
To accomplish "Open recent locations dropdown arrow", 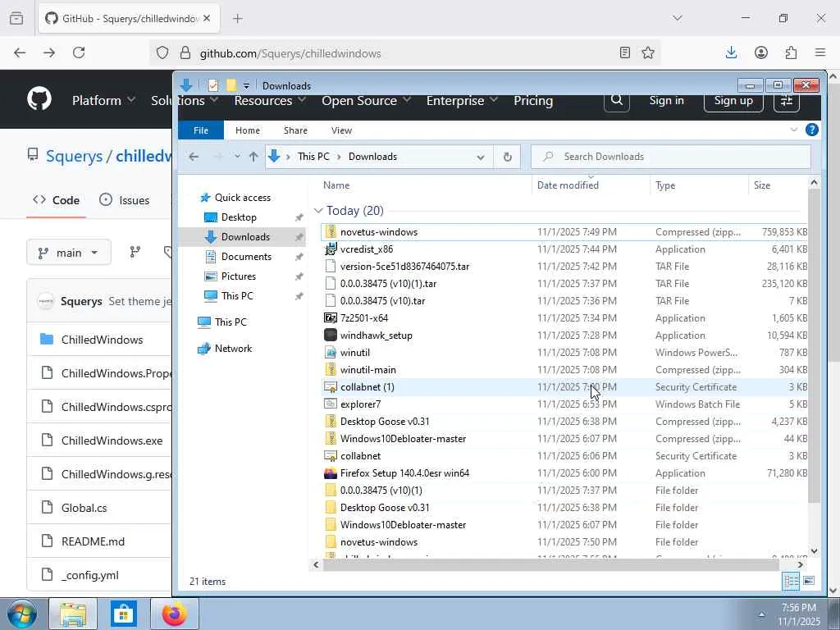I will tap(237, 157).
